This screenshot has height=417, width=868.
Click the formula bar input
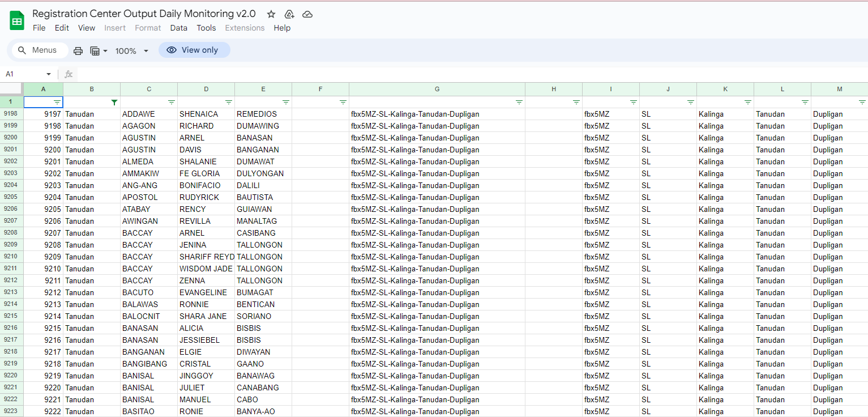coord(472,74)
